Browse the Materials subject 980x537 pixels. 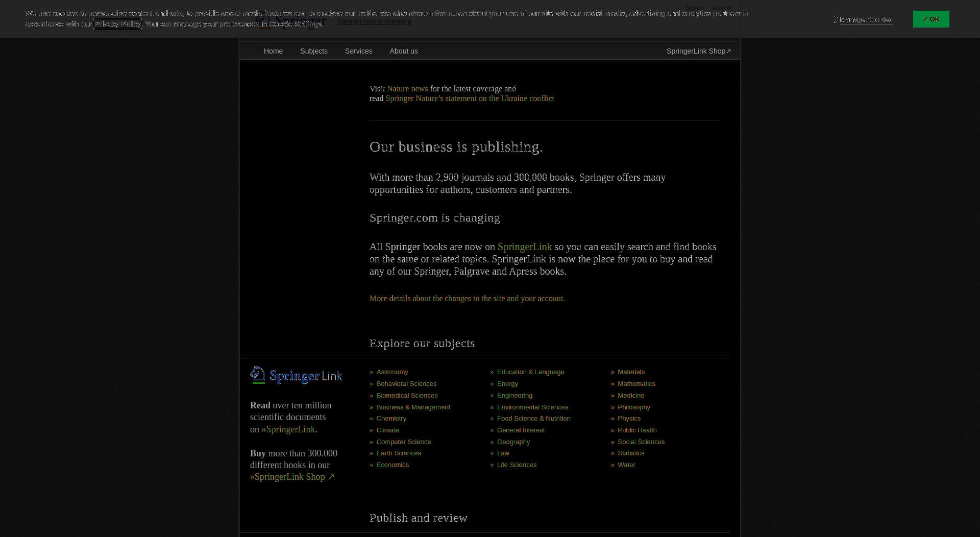click(x=631, y=372)
